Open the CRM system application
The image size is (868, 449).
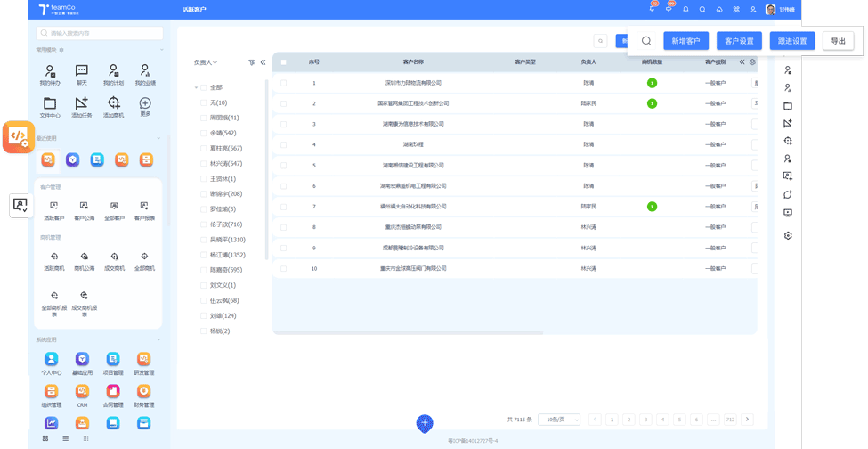tap(82, 395)
